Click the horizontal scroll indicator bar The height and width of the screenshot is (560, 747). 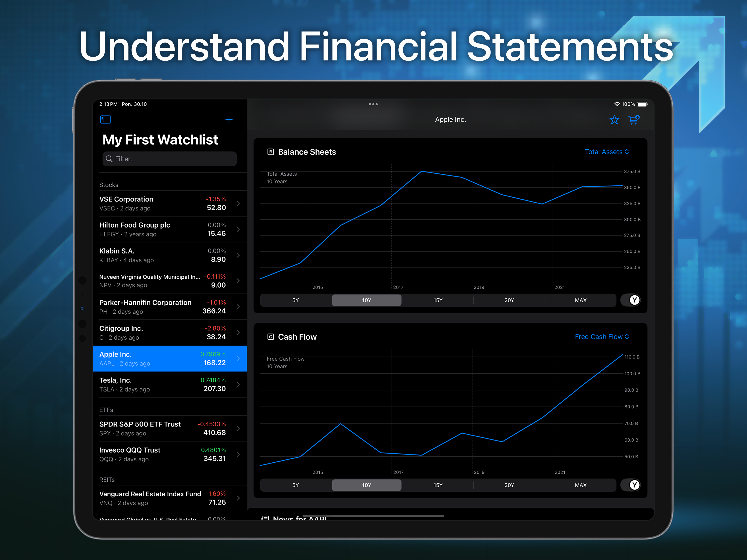(x=373, y=516)
